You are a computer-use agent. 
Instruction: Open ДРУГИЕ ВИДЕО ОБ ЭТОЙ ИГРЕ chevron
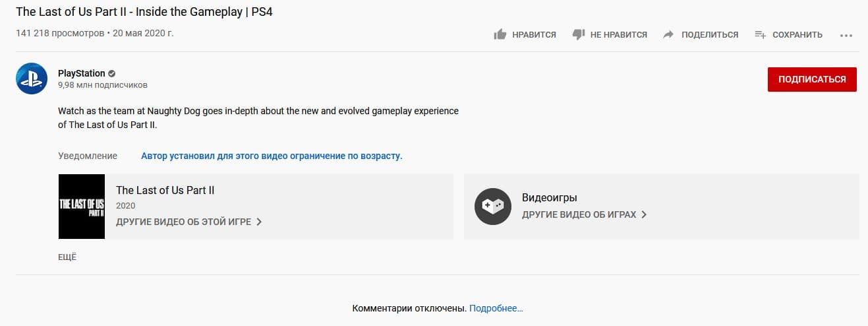pyautogui.click(x=259, y=222)
